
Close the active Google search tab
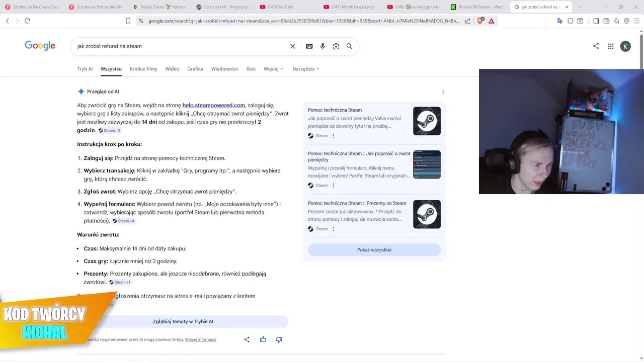[x=567, y=7]
